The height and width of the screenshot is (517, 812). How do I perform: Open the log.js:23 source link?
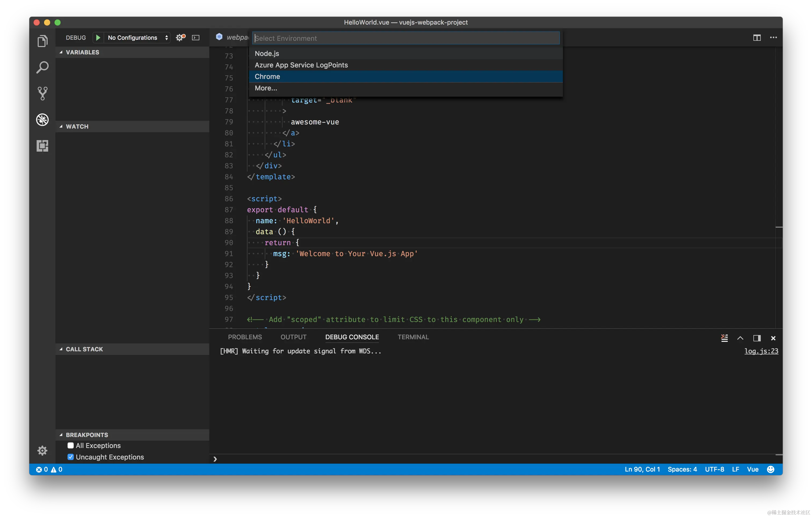[x=761, y=351]
